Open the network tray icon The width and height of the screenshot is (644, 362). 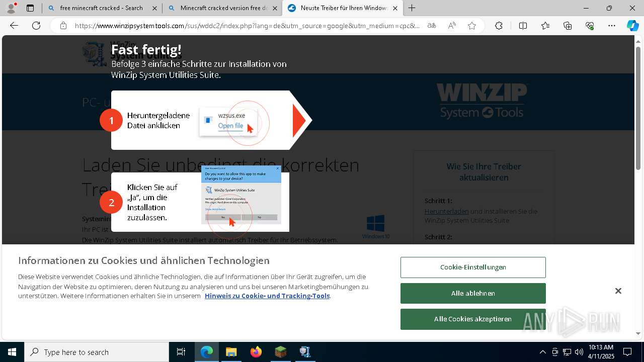567,352
